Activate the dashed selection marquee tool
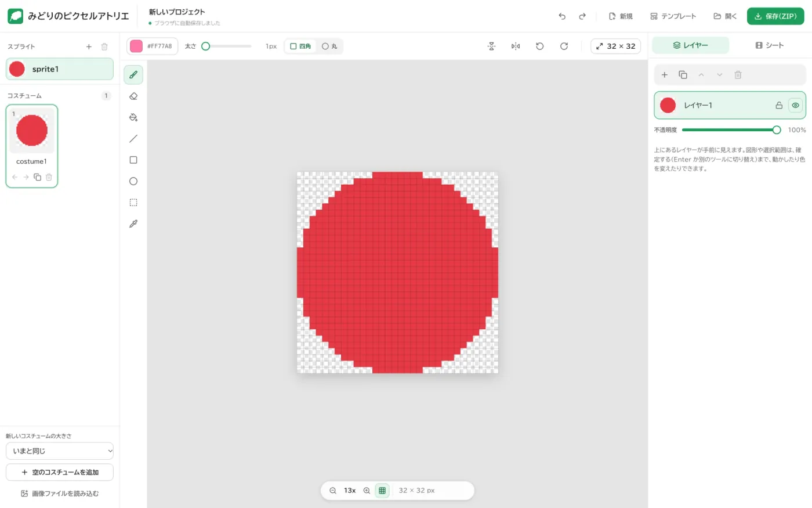 pyautogui.click(x=133, y=203)
